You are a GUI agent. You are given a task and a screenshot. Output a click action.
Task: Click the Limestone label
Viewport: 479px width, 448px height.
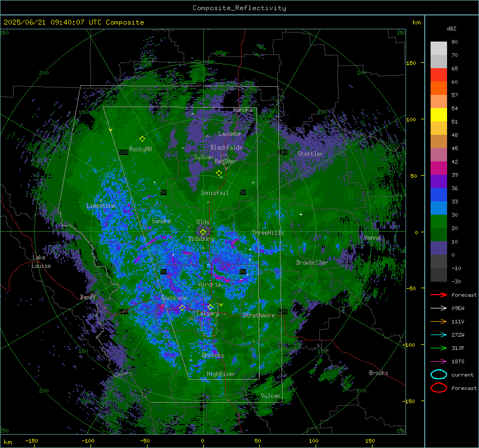101,206
